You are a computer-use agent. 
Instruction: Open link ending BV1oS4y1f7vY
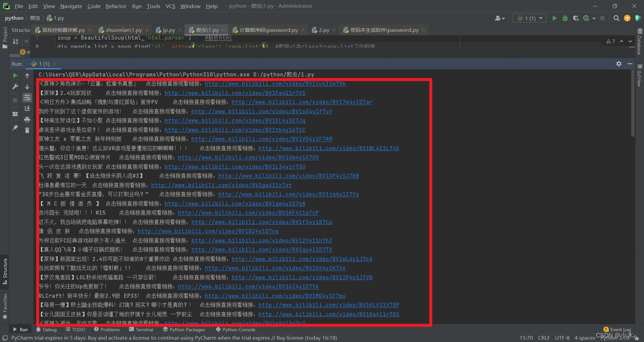click(262, 112)
